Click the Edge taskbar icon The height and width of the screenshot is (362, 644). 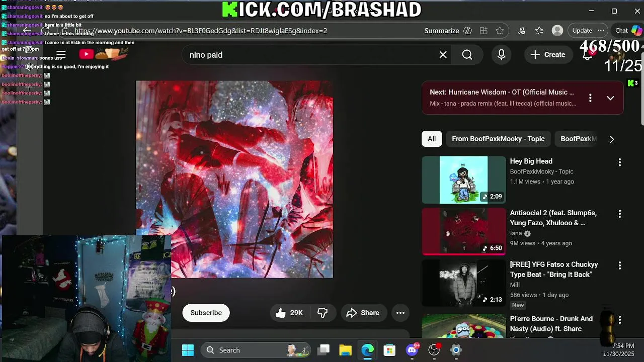367,350
